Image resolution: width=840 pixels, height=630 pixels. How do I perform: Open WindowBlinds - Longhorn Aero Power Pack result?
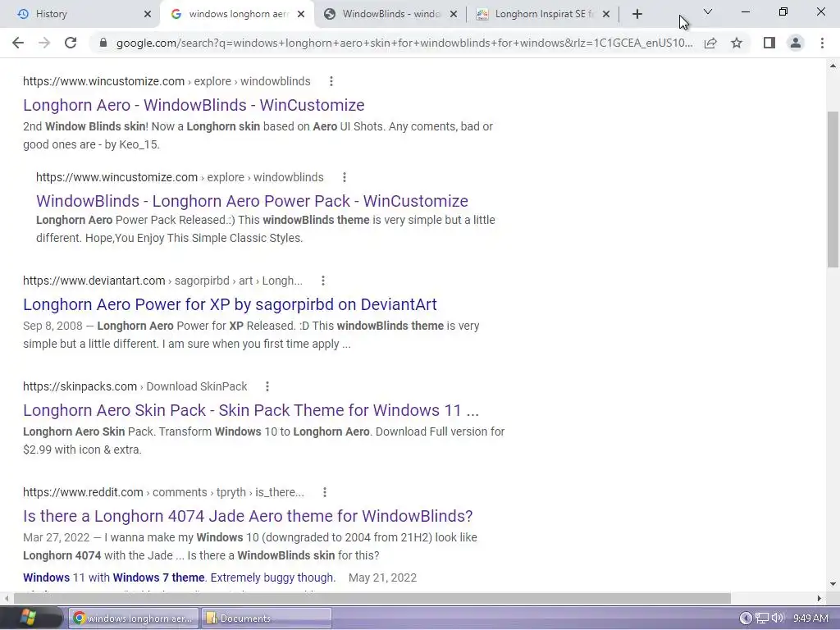tap(252, 201)
